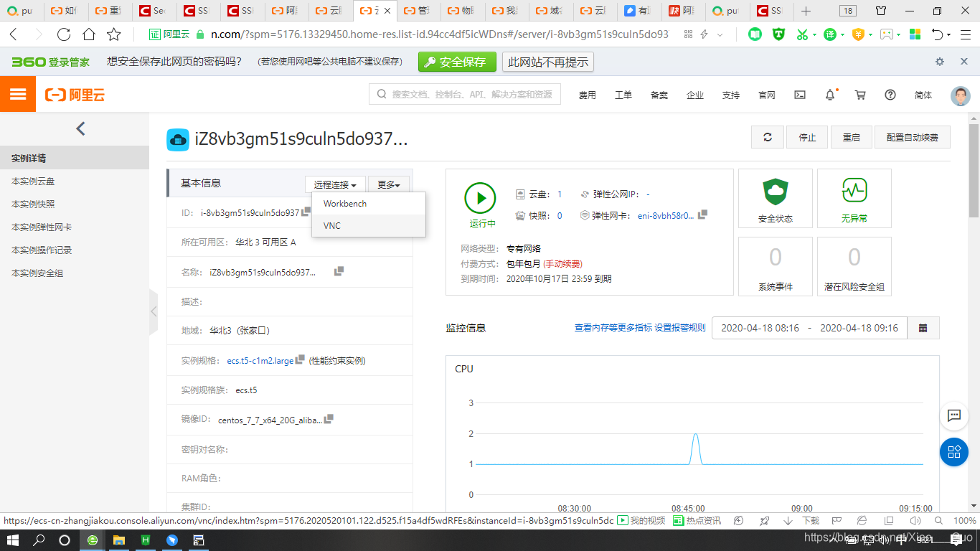
Task: Open shopping cart icon
Action: [x=860, y=95]
